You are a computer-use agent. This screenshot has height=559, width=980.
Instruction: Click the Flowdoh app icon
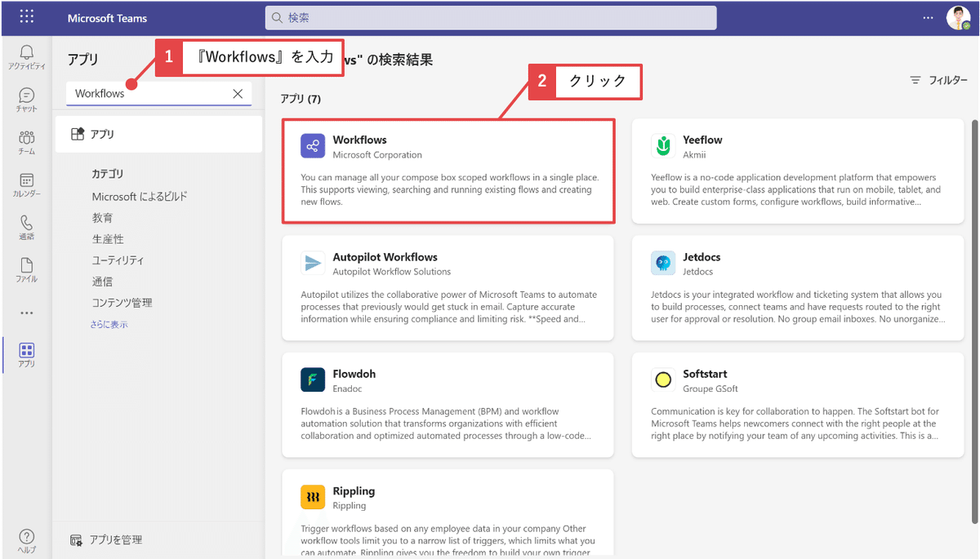pos(313,380)
